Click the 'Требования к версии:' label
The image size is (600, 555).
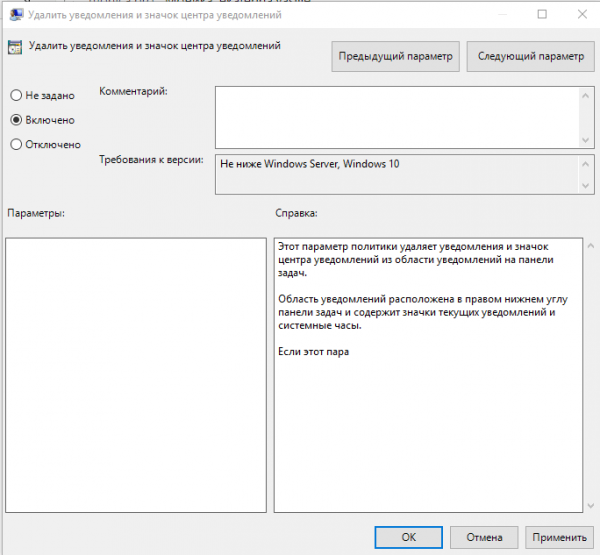click(x=151, y=159)
